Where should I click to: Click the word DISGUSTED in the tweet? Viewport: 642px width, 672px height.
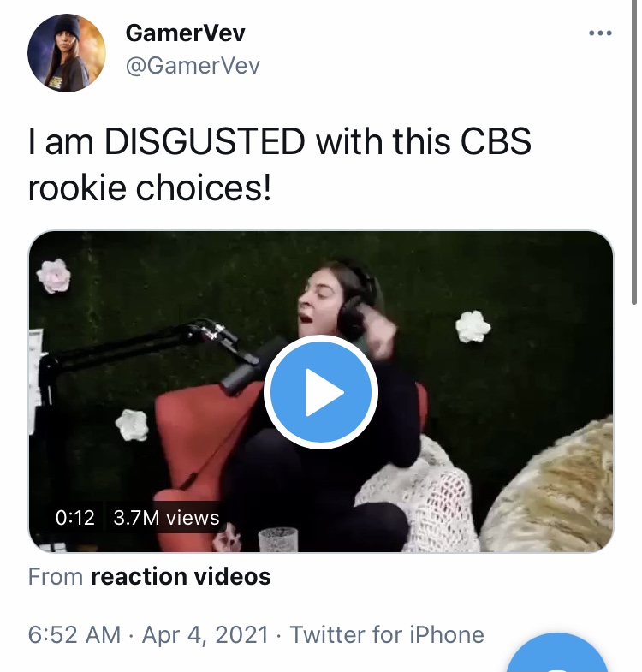click(x=205, y=141)
